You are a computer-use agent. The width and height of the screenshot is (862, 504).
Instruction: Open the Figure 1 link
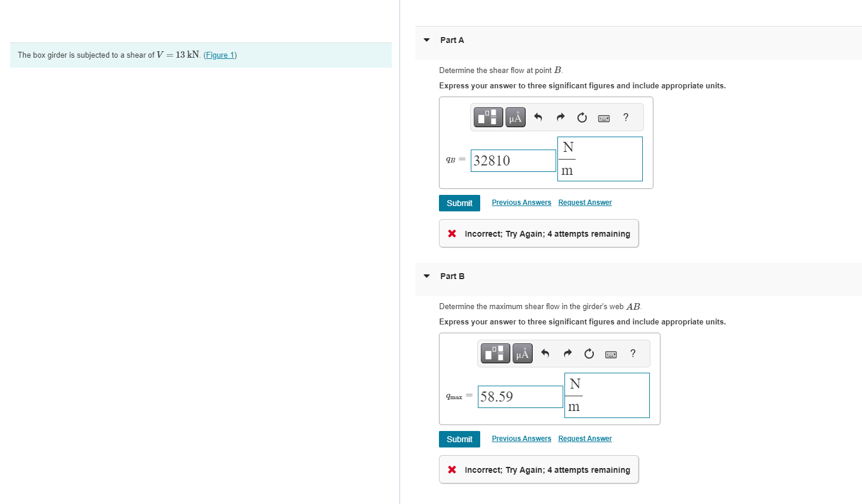click(220, 55)
